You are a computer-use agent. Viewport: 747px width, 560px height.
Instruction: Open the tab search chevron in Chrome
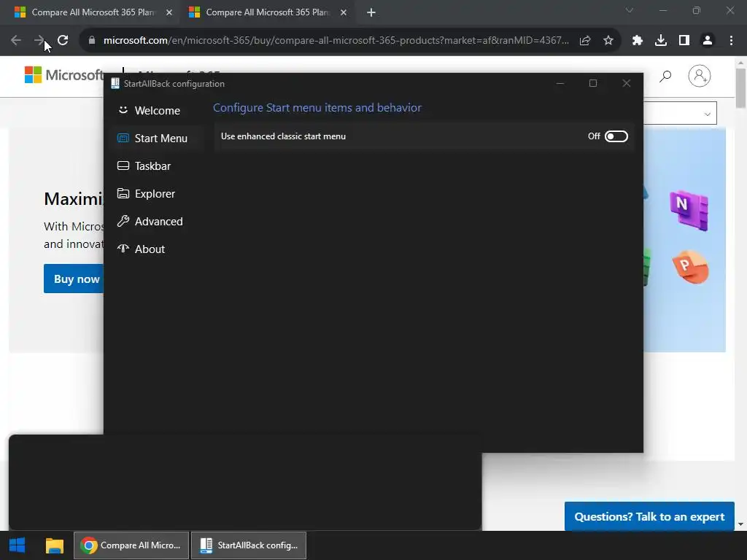pyautogui.click(x=630, y=10)
